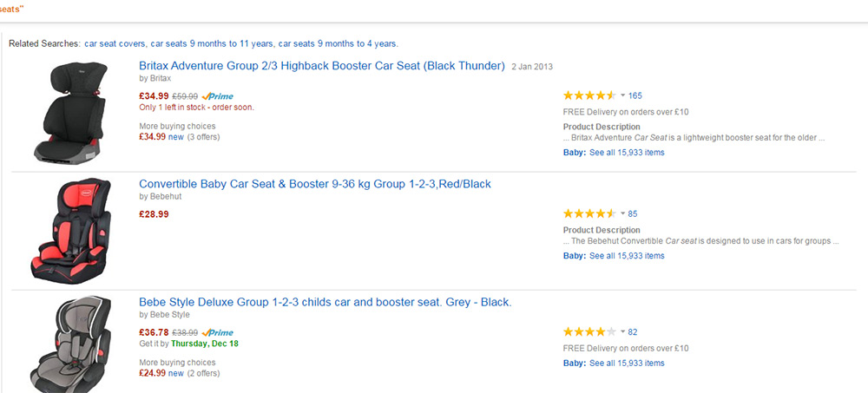The height and width of the screenshot is (393, 868).
Task: Click star rating of Britax Adventure seat
Action: (x=589, y=95)
